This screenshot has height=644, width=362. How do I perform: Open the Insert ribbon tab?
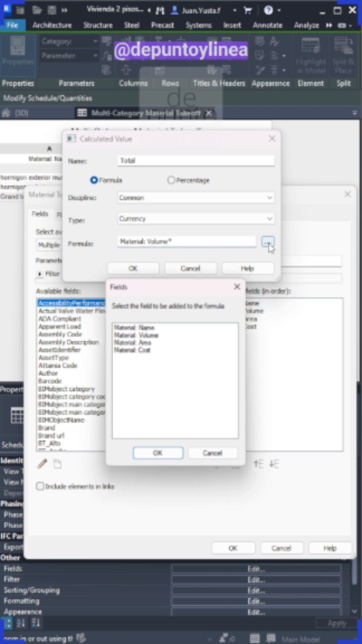232,25
